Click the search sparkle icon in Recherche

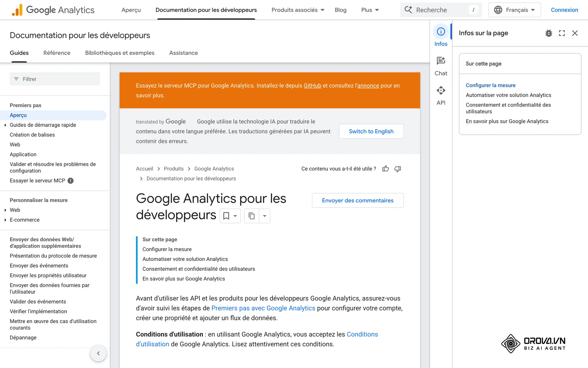click(x=408, y=10)
